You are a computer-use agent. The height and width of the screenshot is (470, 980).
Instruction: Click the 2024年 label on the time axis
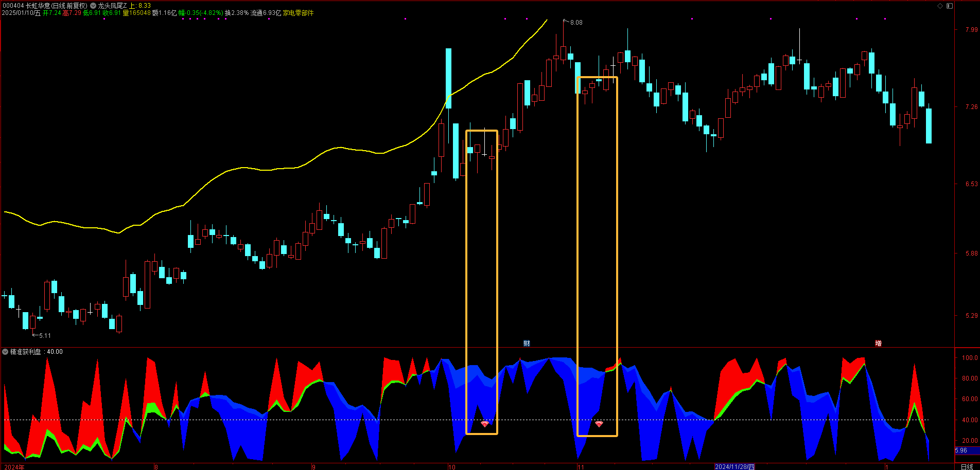14,467
